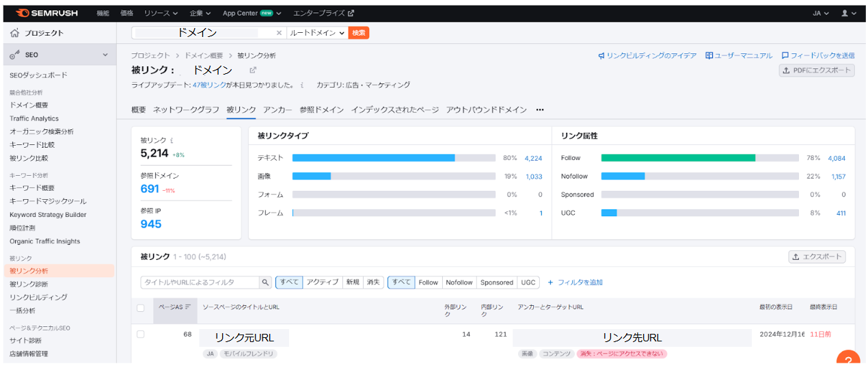Select the Nofollow filter toggle
This screenshot has height=366, width=868.
(459, 283)
